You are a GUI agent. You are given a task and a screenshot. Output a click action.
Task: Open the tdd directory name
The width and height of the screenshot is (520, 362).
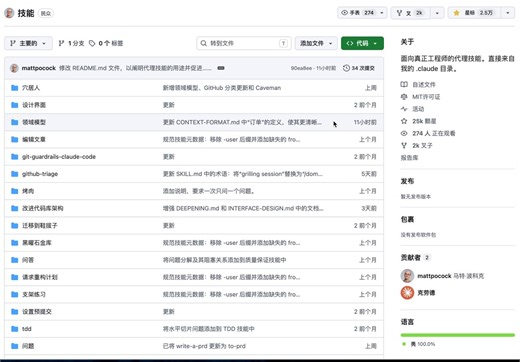27,329
